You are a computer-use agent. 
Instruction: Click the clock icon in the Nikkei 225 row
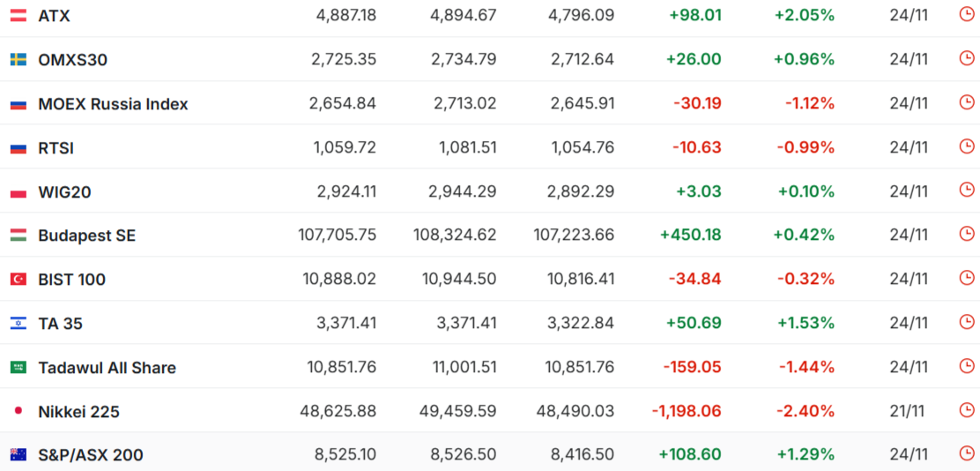(967, 409)
